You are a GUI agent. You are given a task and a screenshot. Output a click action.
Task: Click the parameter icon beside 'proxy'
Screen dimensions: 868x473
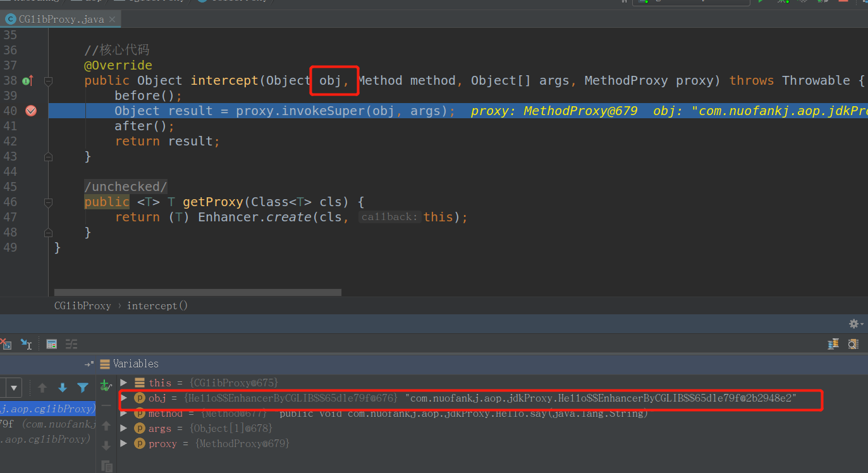click(139, 443)
